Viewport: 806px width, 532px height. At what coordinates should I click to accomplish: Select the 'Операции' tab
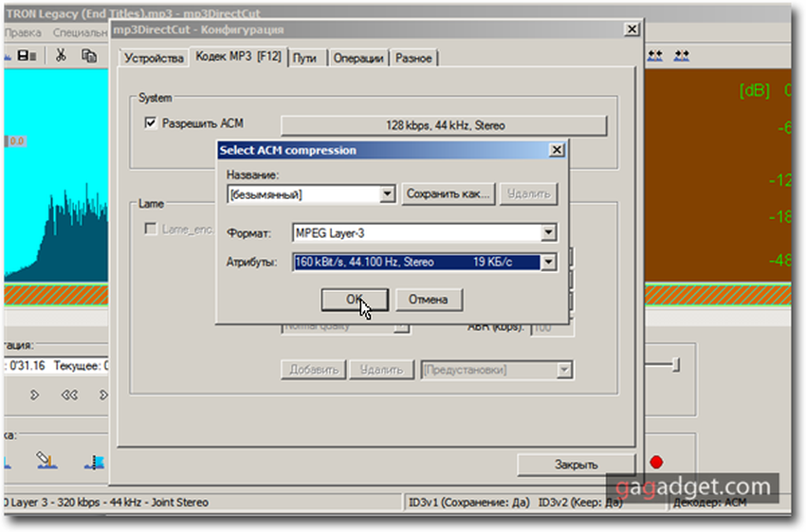(358, 58)
